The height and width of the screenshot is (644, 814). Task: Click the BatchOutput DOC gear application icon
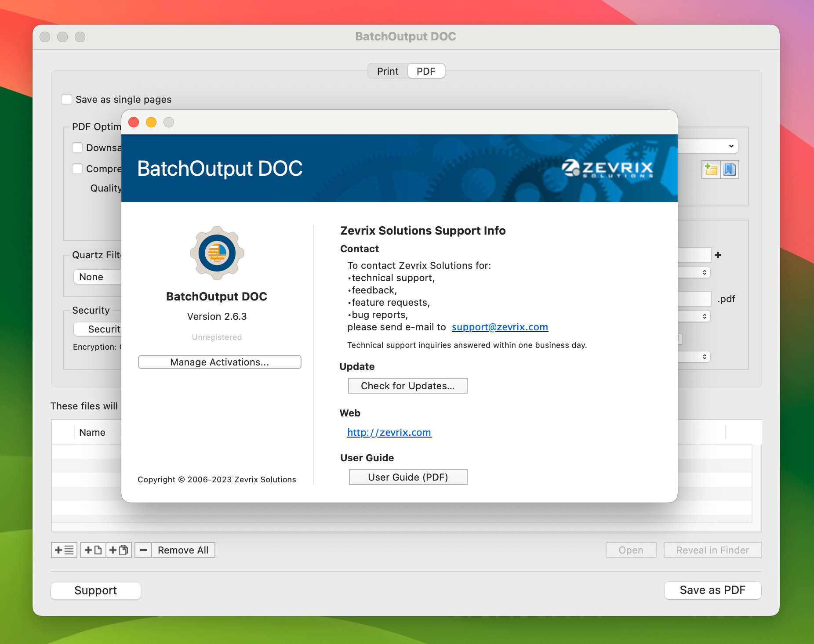pos(217,253)
